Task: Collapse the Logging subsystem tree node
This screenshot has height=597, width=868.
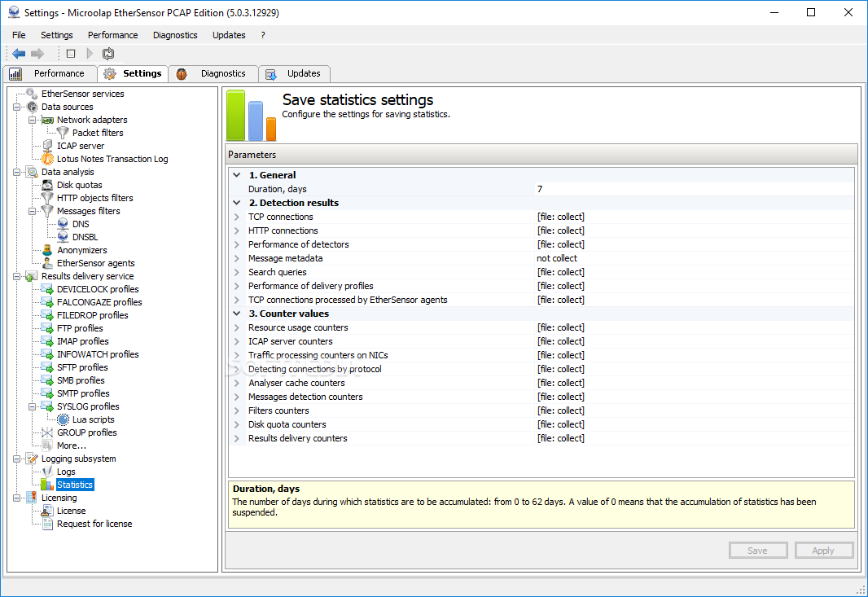Action: point(16,459)
